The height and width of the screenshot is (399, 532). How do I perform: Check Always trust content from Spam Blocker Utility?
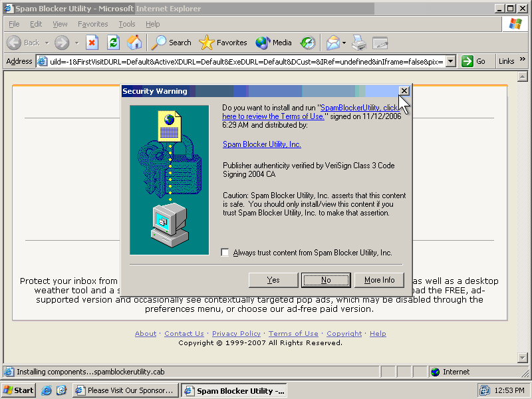pos(225,253)
